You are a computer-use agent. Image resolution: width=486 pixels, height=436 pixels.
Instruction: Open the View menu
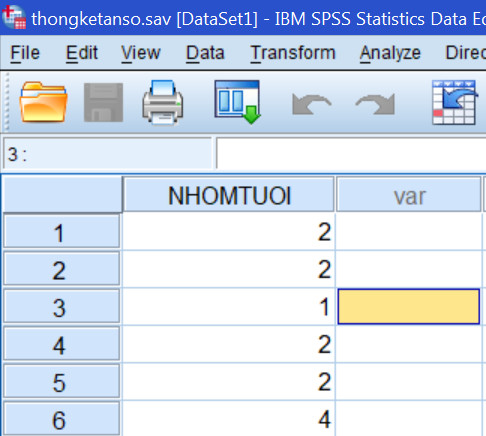click(141, 53)
